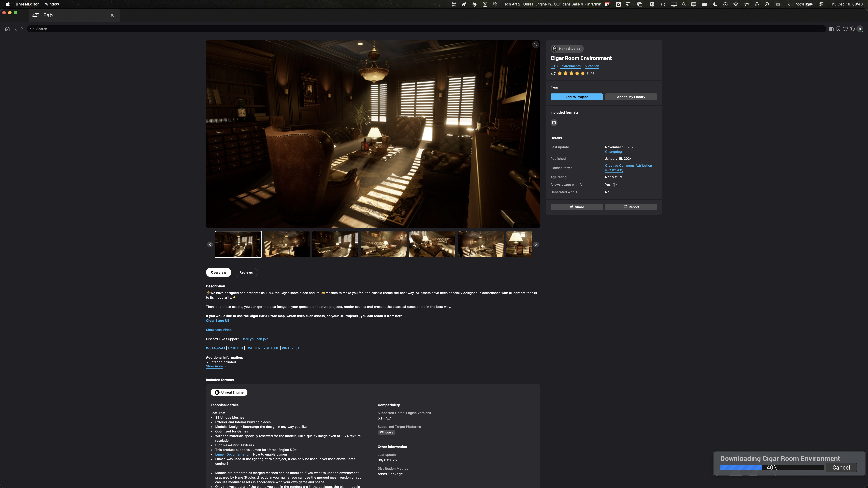
Task: Open My Library icon in top bar
Action: point(831,29)
